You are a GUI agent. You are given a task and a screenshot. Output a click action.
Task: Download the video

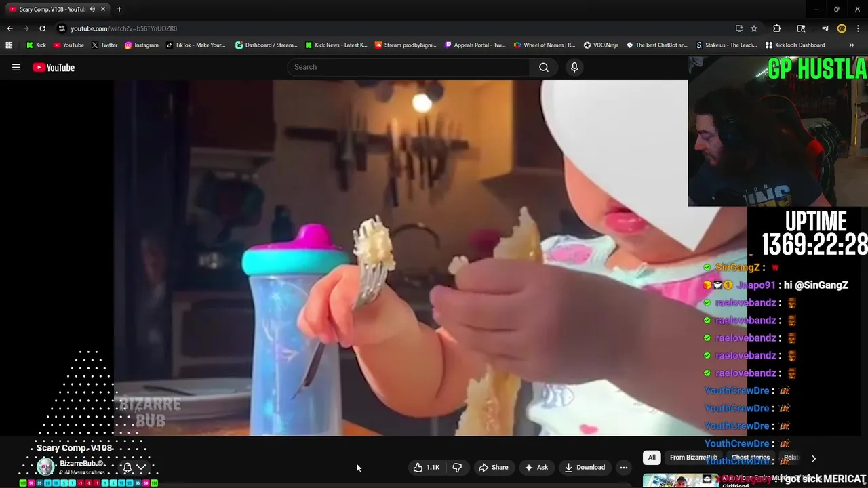click(x=585, y=467)
